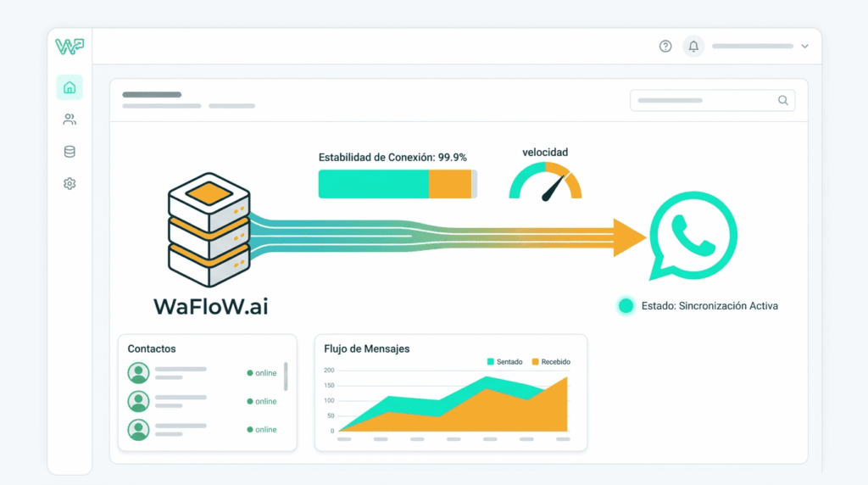Click the green Sincronización Activa status indicator
Viewport: 868px width, 485px height.
click(x=626, y=306)
